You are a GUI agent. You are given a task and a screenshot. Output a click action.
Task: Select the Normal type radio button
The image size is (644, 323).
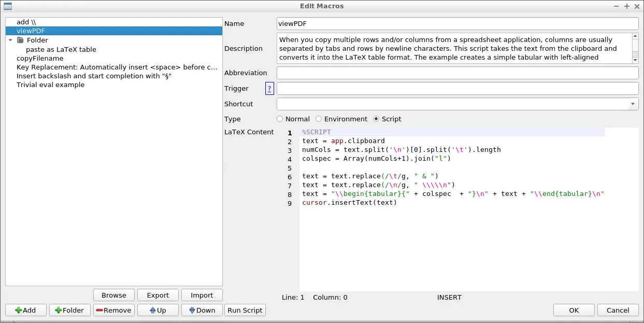coord(280,119)
